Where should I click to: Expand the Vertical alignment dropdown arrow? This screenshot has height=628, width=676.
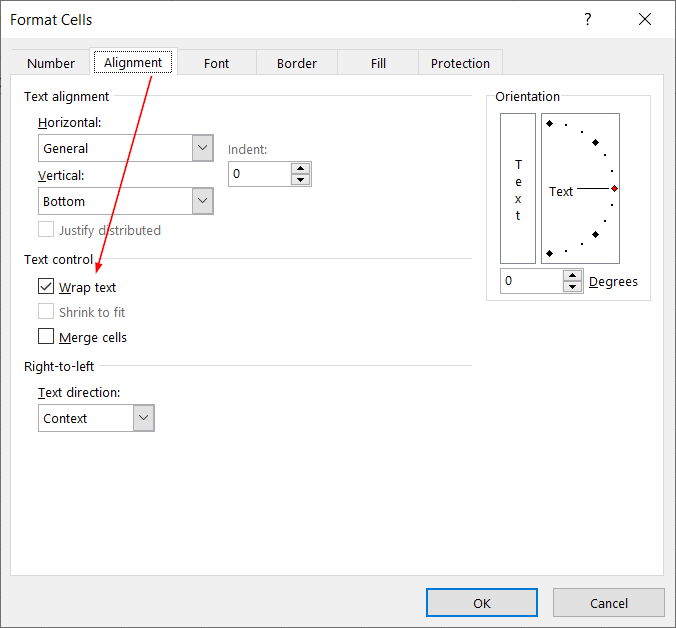coord(203,201)
